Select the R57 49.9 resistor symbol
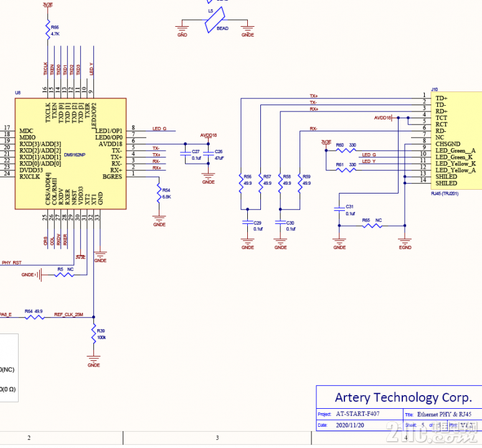Screen dimensions: 482x448 click(x=261, y=184)
